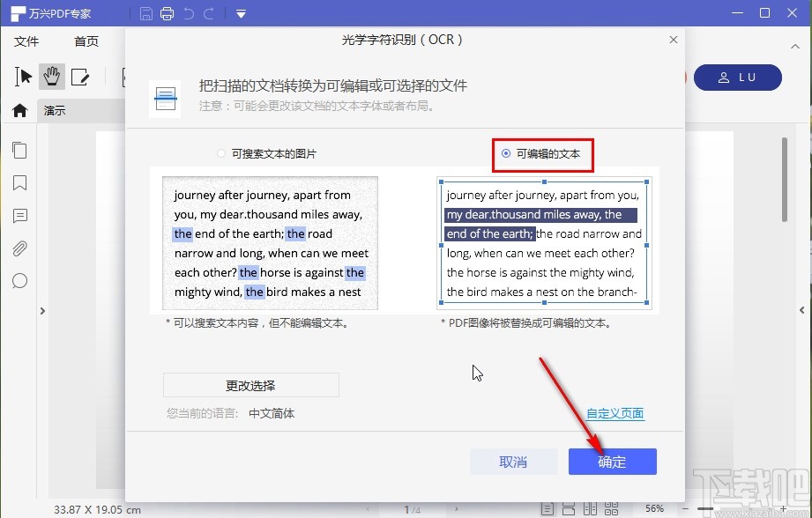The image size is (812, 518).
Task: Select the edit annotation pen tool
Action: click(x=81, y=77)
